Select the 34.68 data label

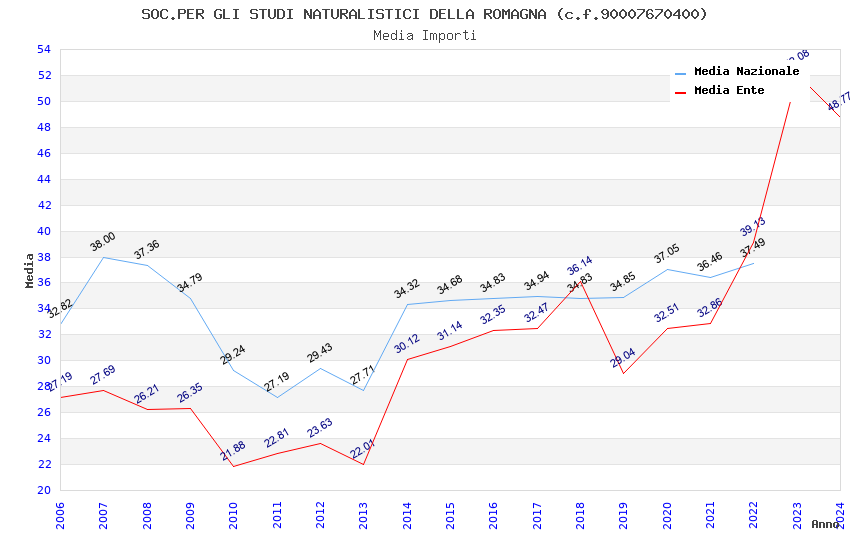click(450, 284)
